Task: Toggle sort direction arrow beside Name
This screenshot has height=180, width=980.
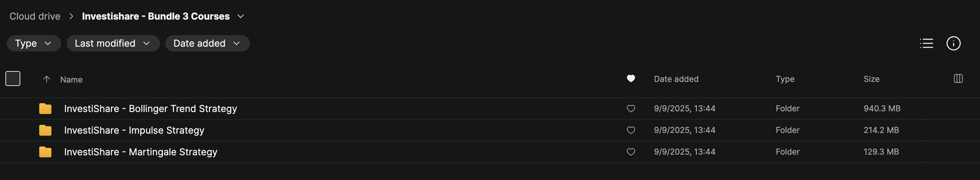Action: pyautogui.click(x=46, y=79)
